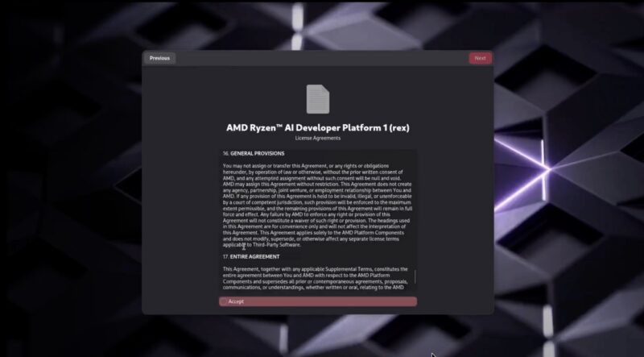Click the "16. GENERAL PROVISIONS" heading

coord(254,153)
